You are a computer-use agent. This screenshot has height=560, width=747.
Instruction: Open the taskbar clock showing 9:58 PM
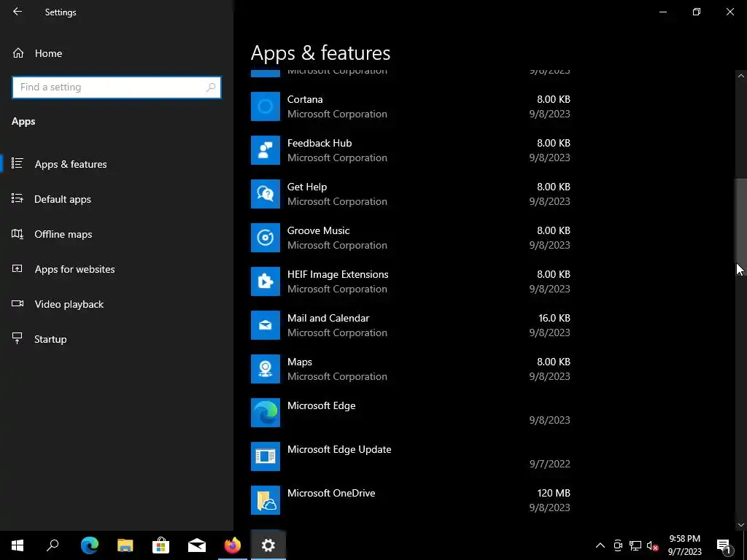click(x=684, y=545)
